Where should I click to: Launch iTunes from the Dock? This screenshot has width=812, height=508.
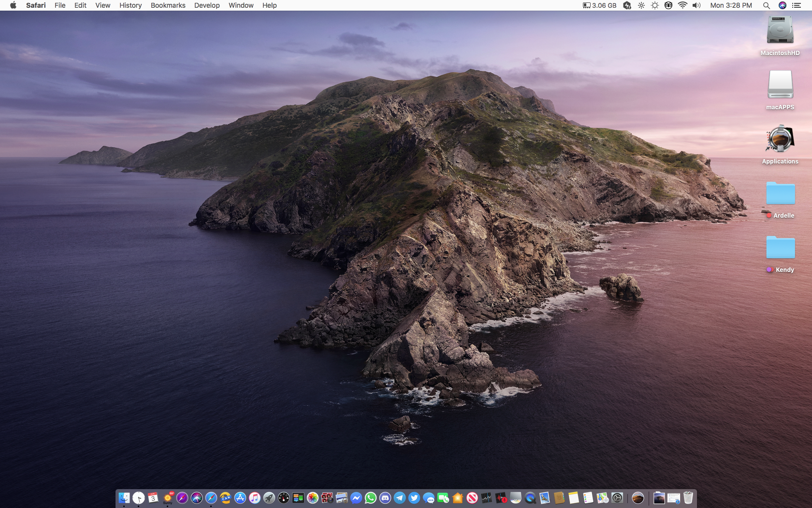(x=255, y=498)
